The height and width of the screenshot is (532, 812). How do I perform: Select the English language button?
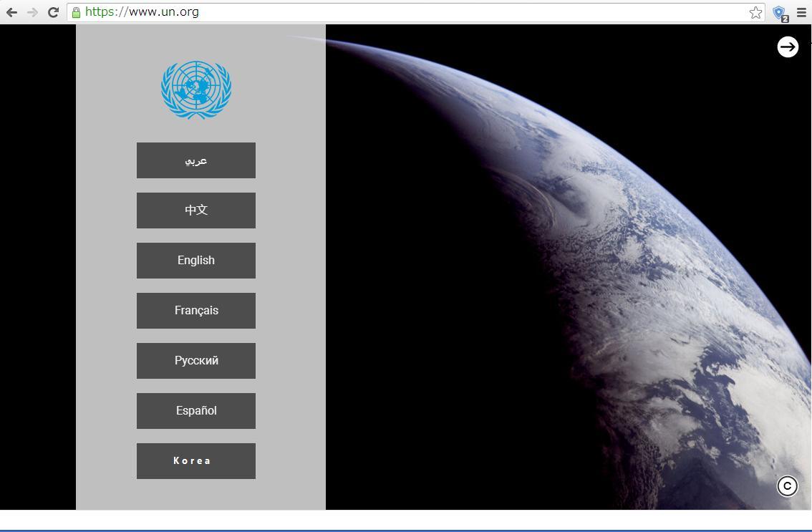coord(196,261)
